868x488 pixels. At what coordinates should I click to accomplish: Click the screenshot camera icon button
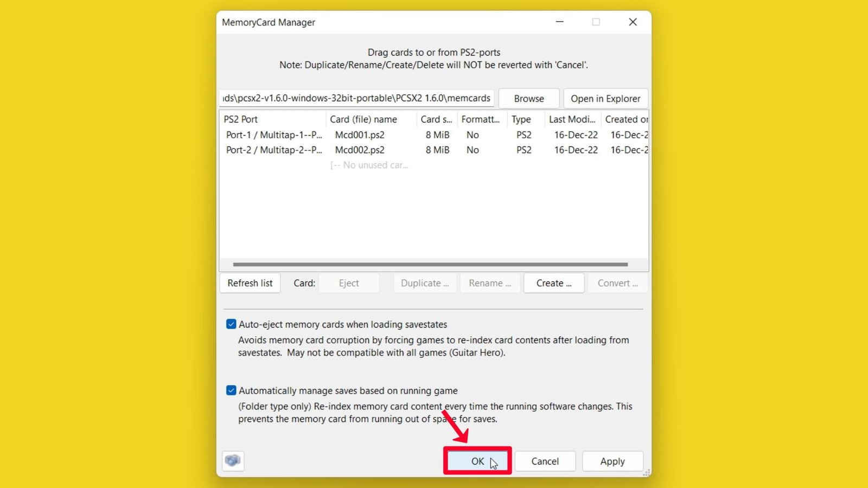(x=233, y=461)
